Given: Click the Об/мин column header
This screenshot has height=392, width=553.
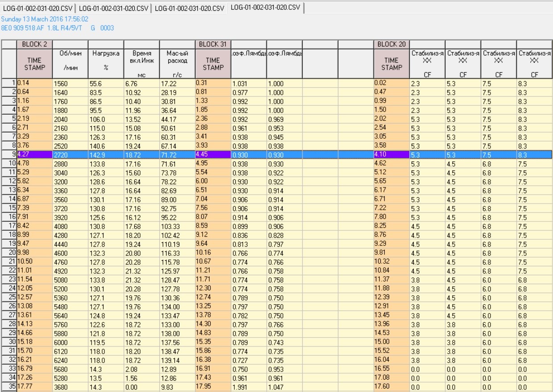Looking at the screenshot, I should pyautogui.click(x=71, y=64).
